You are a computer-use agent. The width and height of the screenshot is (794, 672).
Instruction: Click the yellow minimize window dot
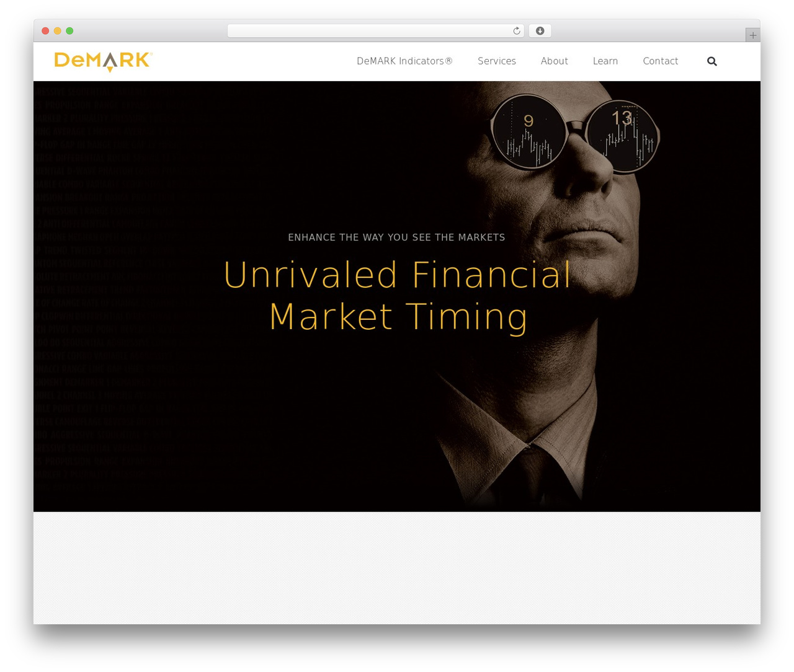[x=58, y=31]
